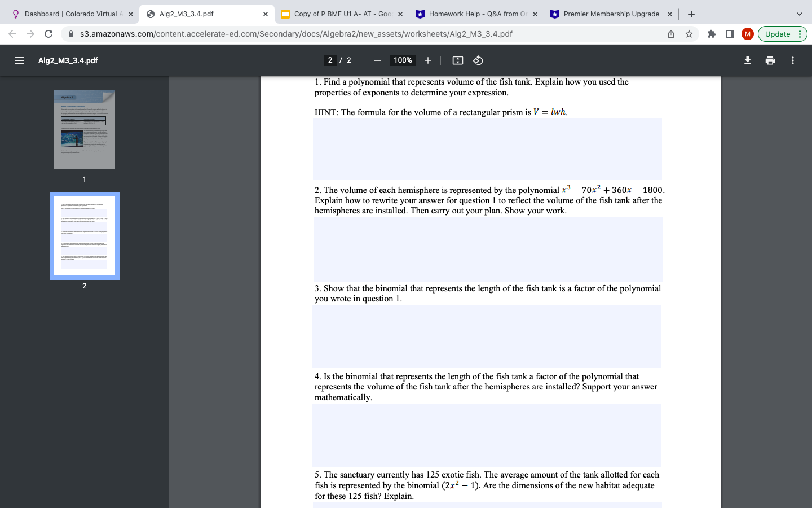Select page 1 thumbnail in the sidebar
The image size is (812, 508).
84,129
